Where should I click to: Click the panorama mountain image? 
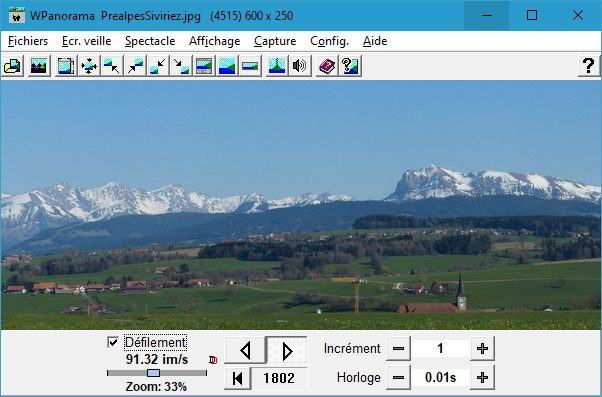pos(301,205)
